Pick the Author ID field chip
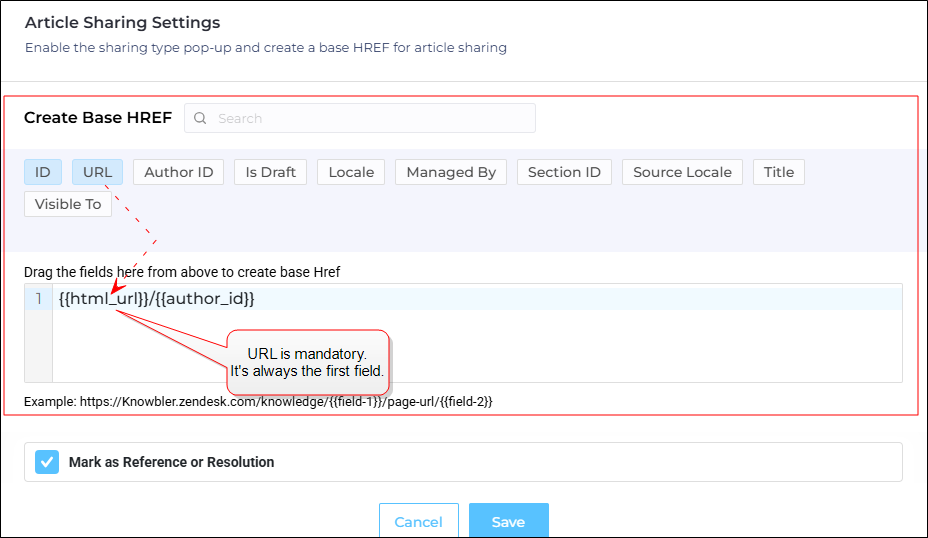 178,172
